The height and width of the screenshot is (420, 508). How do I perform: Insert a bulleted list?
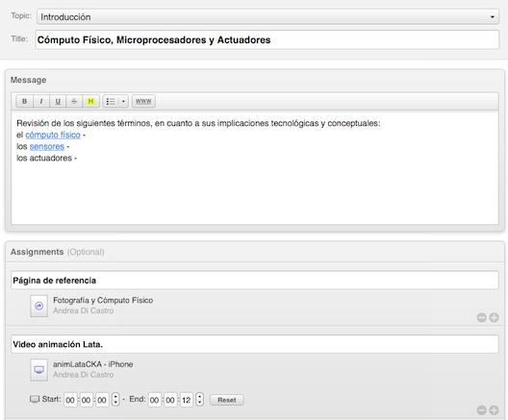[111, 101]
